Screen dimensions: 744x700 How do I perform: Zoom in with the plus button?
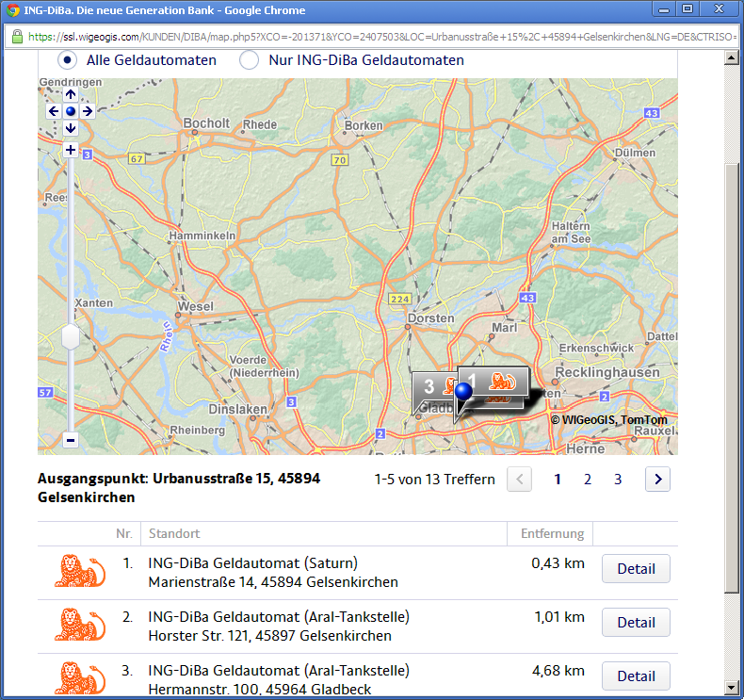pos(71,150)
